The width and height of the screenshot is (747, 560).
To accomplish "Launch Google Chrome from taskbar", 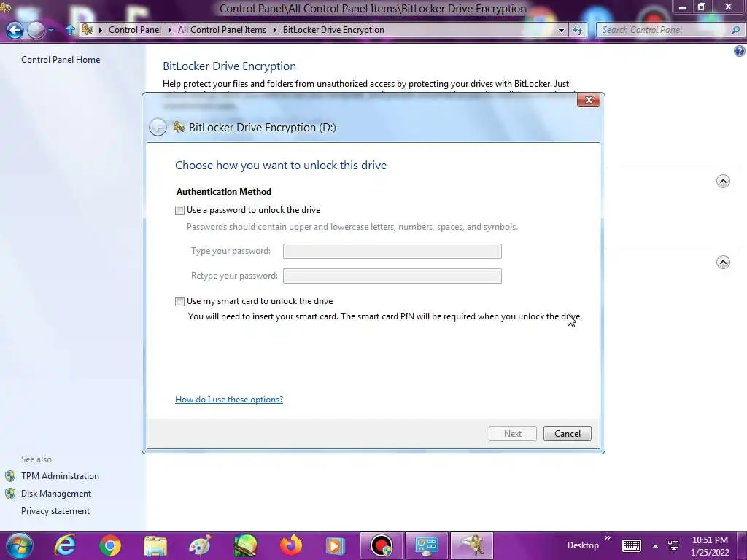I will tap(110, 545).
